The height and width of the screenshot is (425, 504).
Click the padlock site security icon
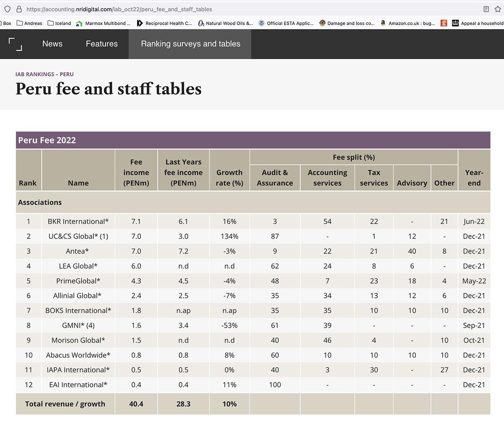(19, 9)
